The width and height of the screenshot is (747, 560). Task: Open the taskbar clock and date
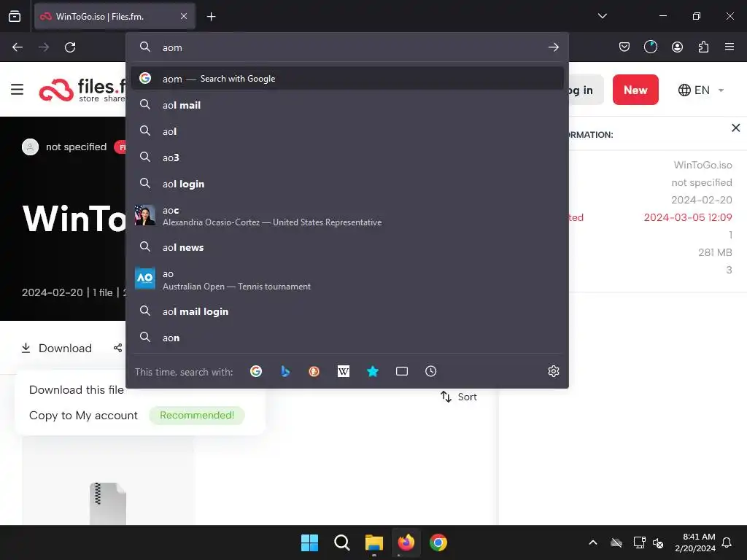click(695, 542)
